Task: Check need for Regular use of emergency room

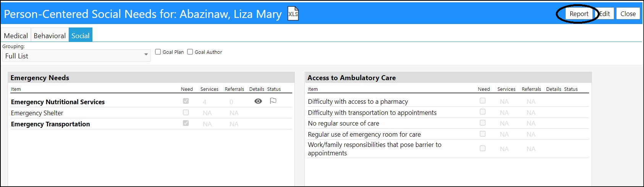Action: [x=482, y=134]
